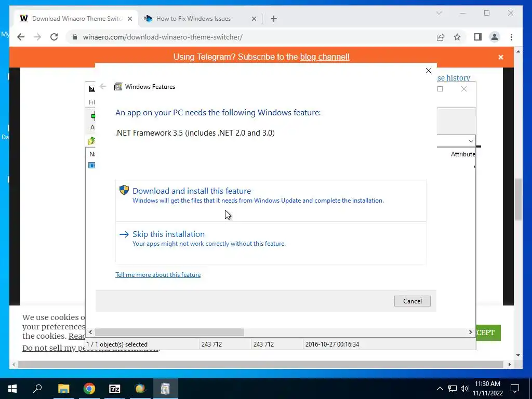Click 7-Zip horizontal scrollbar thumb

pyautogui.click(x=169, y=332)
